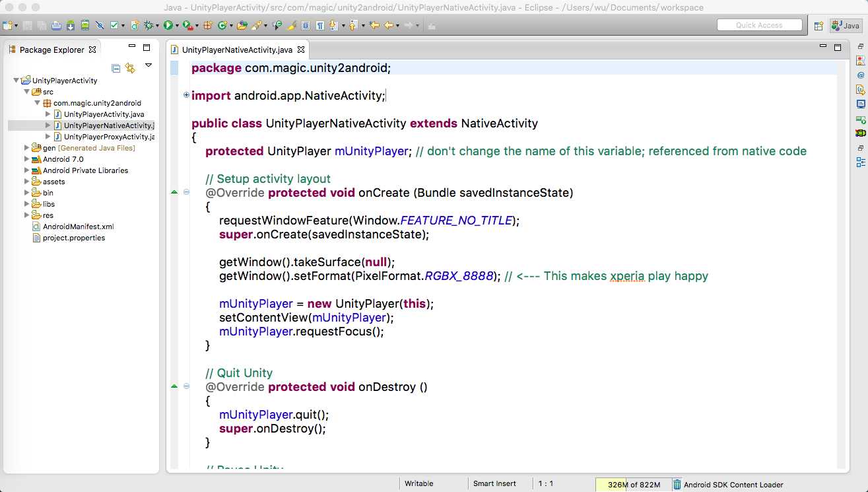The height and width of the screenshot is (492, 868).
Task: Click the New Java Package icon
Action: [207, 25]
